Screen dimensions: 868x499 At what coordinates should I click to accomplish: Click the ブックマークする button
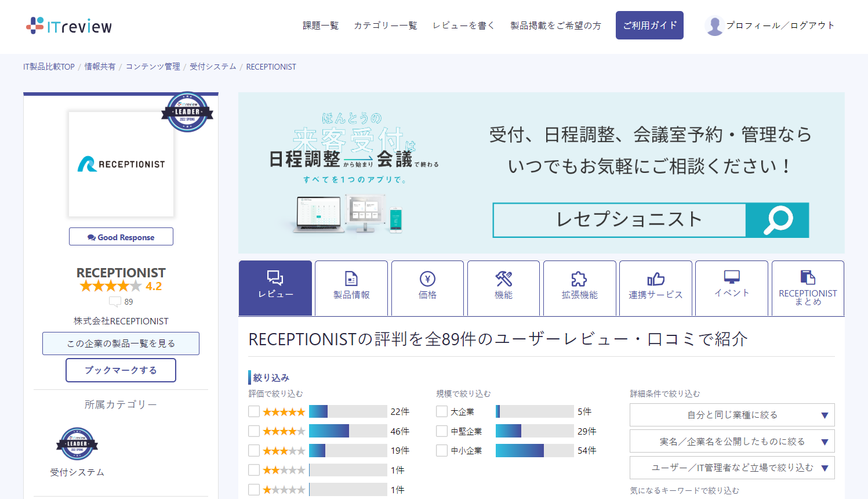(x=121, y=370)
